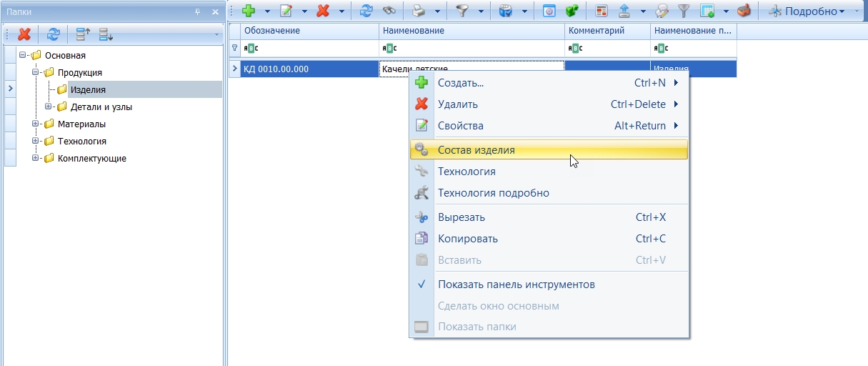Click the filter field under Комментарий column
Viewport: 868px width, 366px height.
point(607,49)
